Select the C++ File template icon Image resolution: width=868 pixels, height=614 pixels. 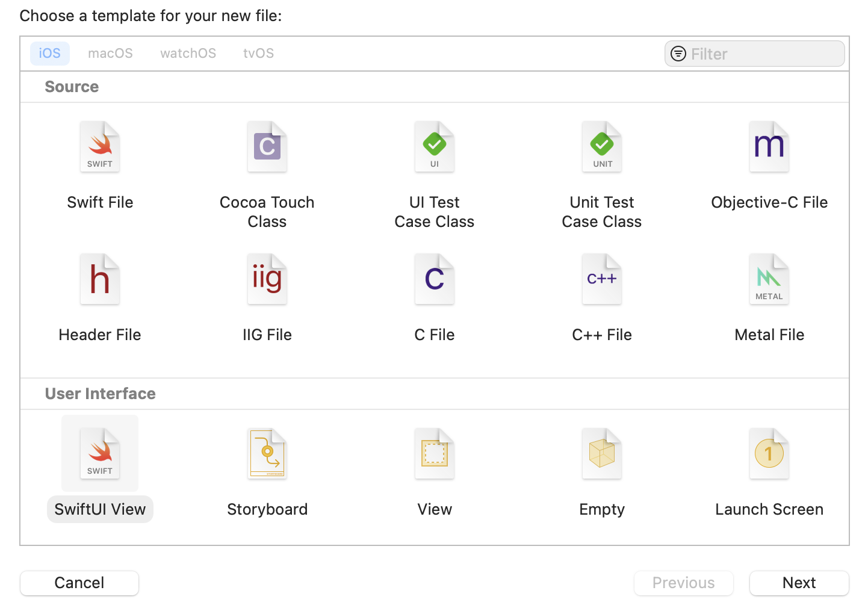click(602, 279)
